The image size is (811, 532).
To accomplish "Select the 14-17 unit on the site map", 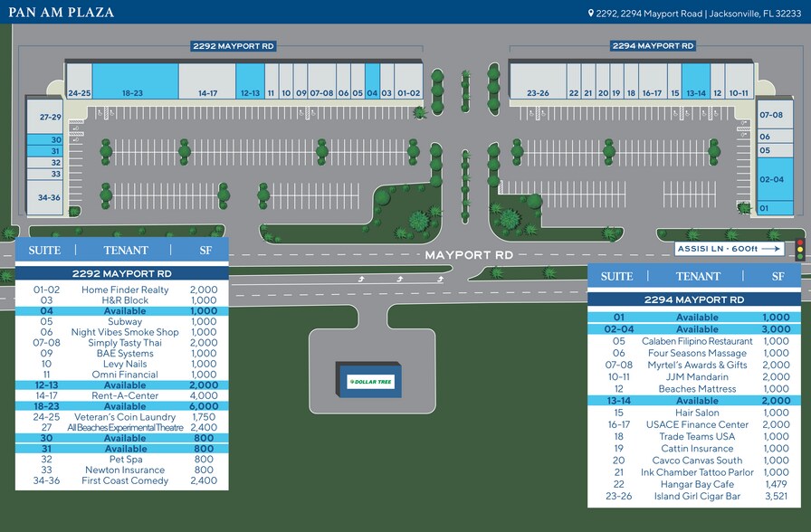I will click(x=207, y=81).
